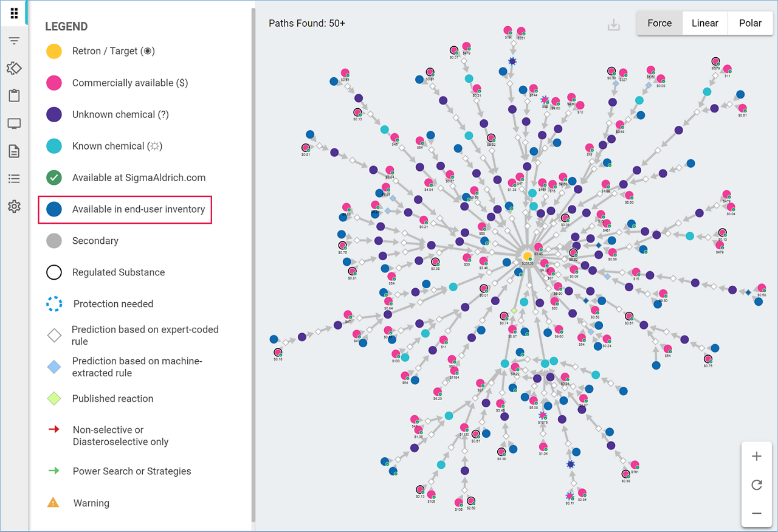Reset the graph view with the refresh icon
Image resolution: width=778 pixels, height=532 pixels.
click(x=757, y=485)
